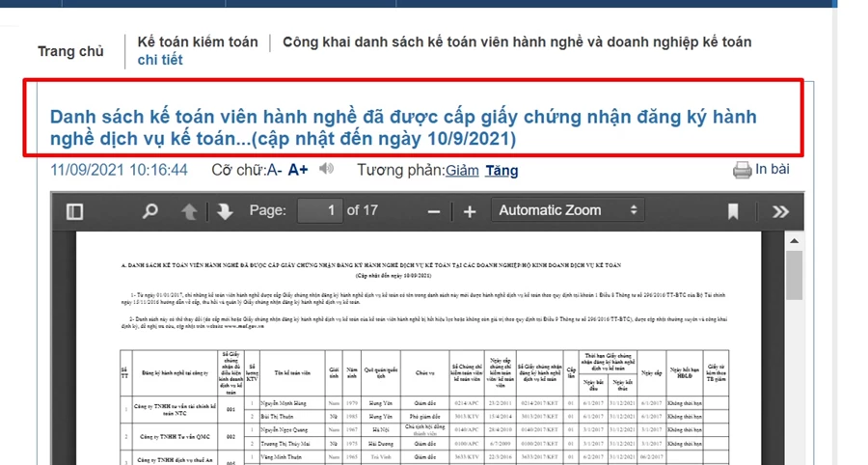This screenshot has width=868, height=465.
Task: Click the chi tiết breadcrumb text
Action: coord(160,60)
